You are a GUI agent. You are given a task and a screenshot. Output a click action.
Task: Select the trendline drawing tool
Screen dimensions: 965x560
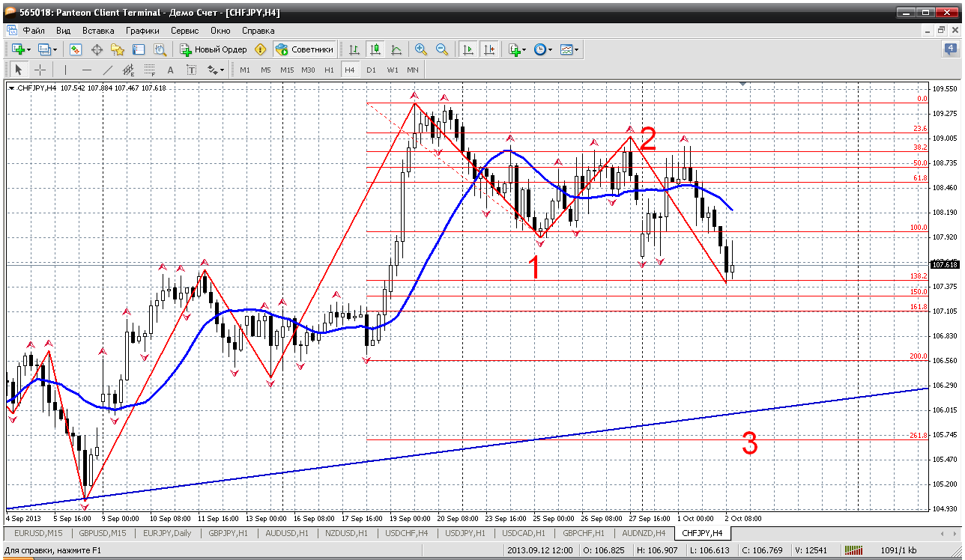[108, 70]
